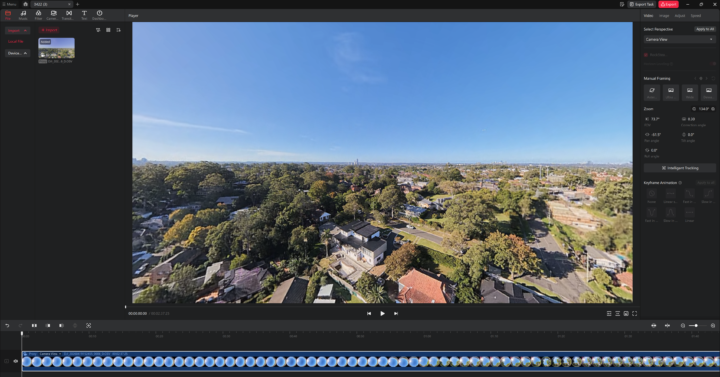Viewport: 720px width, 377px height.
Task: Select the video clip on timeline
Action: (x=371, y=361)
